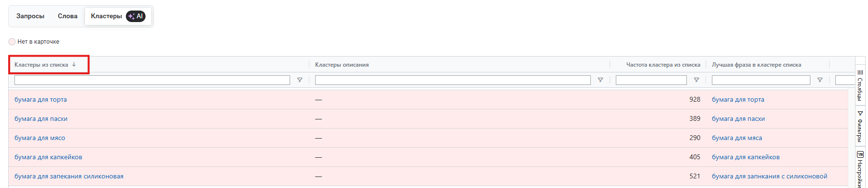The image size is (868, 188).
Task: Open the Настройки side panel
Action: click(x=860, y=169)
